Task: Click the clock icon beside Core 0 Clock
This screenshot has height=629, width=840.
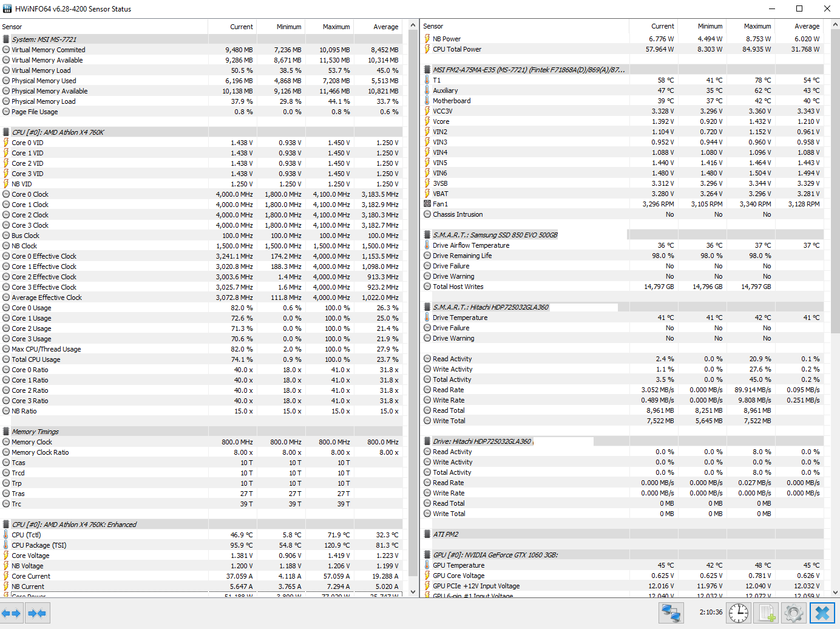Action: pyautogui.click(x=6, y=194)
